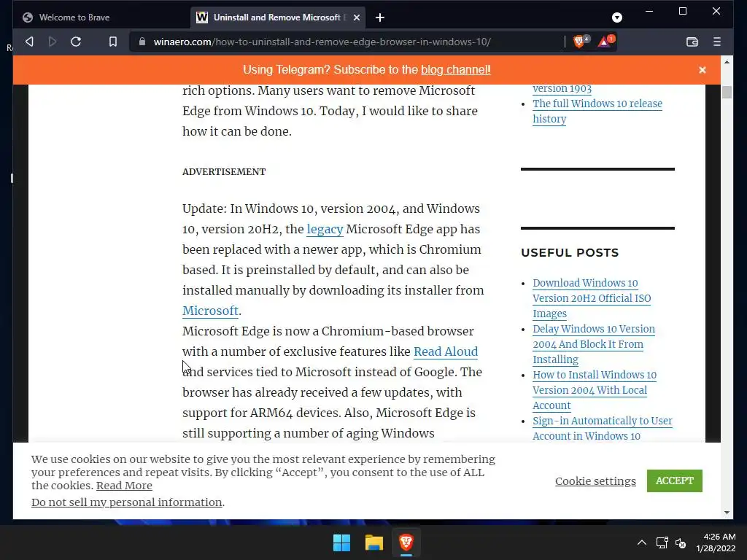Open Brave Rewards triangle icon
The image size is (747, 560).
point(605,42)
